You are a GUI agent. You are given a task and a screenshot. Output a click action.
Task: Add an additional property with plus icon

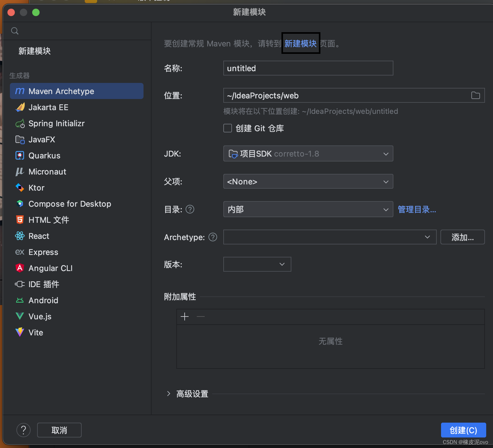(x=185, y=317)
